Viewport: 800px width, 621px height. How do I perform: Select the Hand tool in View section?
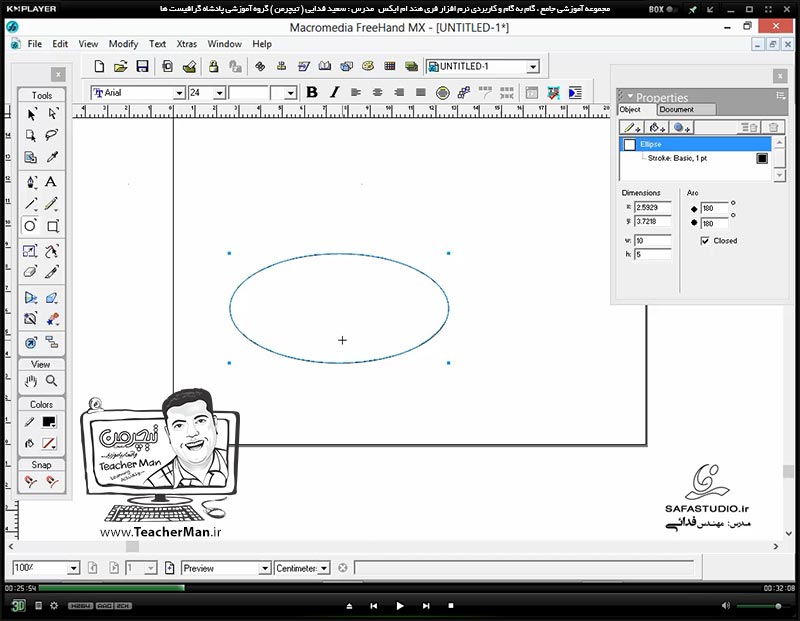pos(31,381)
